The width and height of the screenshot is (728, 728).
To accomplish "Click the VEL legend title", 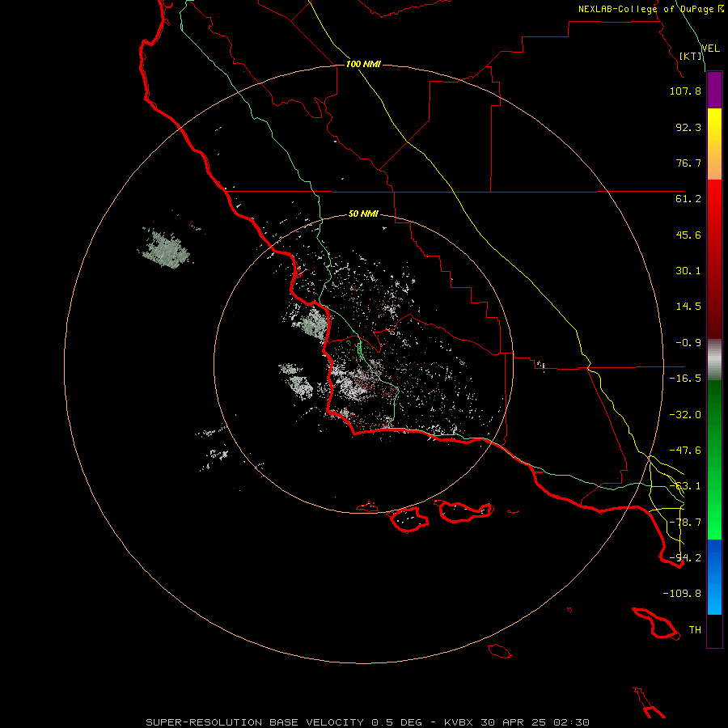I will coord(711,48).
